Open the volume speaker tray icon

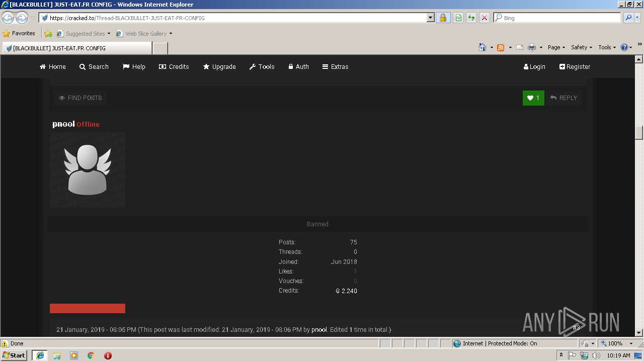(596, 355)
